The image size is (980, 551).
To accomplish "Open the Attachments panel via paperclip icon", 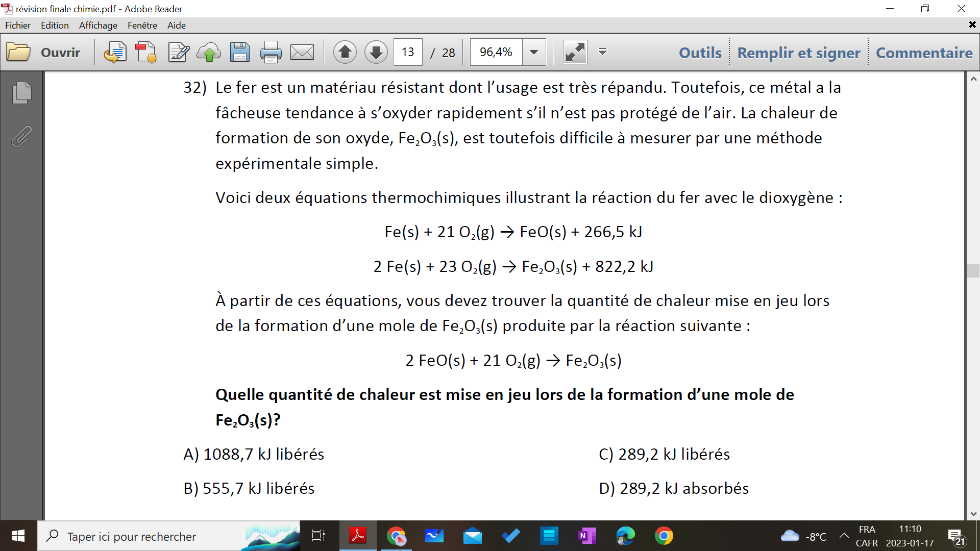I will click(x=21, y=136).
